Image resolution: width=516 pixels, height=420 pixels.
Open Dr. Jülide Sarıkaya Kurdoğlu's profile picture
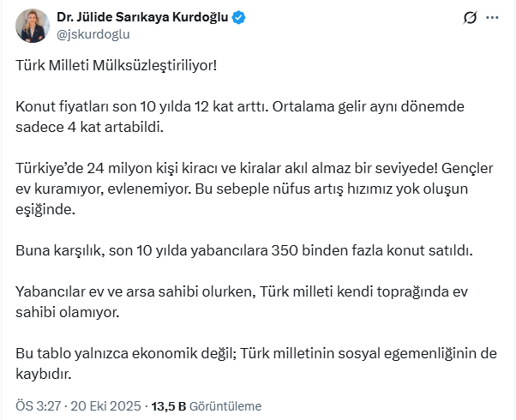pyautogui.click(x=33, y=26)
